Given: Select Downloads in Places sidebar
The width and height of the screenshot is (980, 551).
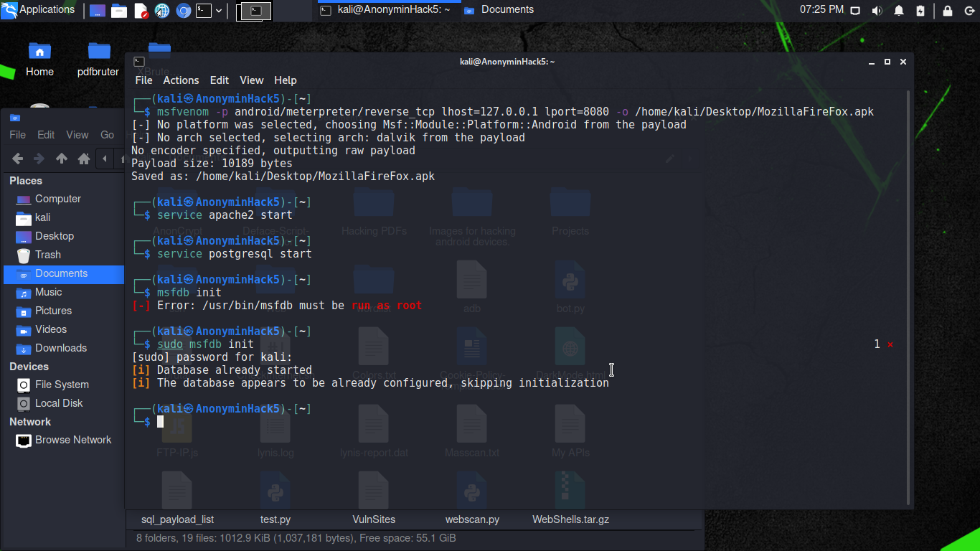Looking at the screenshot, I should click(64, 348).
